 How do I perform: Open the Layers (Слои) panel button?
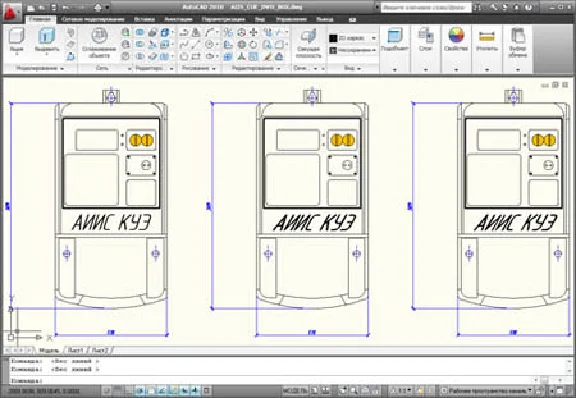426,40
